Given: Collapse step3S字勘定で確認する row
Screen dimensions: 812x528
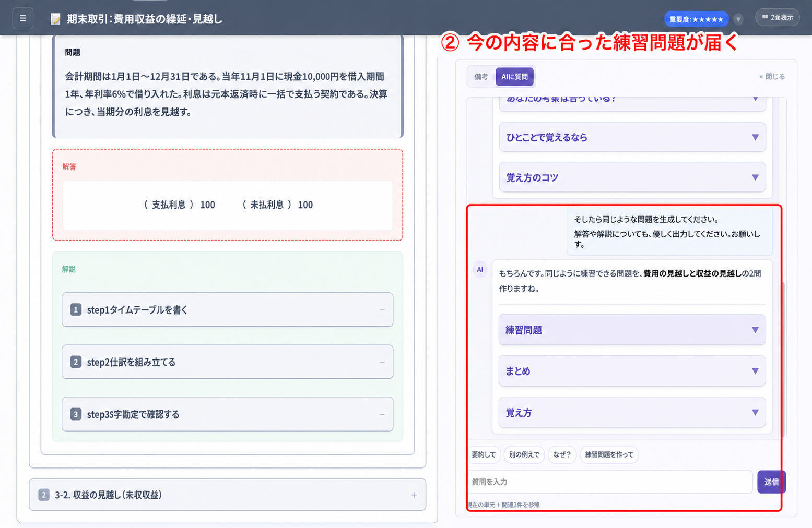Looking at the screenshot, I should click(227, 414).
